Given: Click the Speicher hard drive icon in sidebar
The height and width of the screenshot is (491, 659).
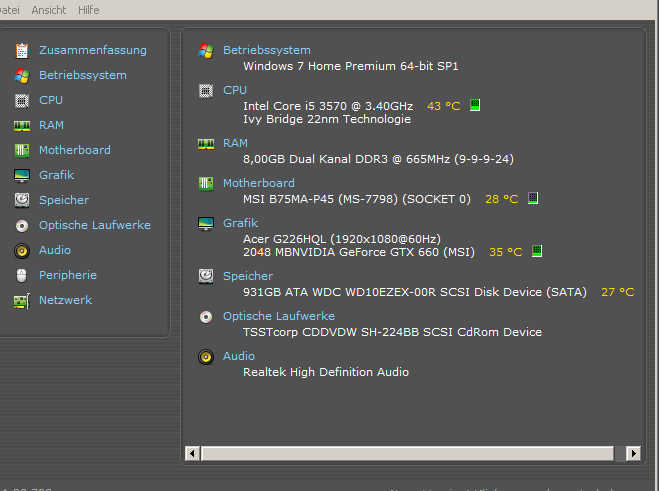Looking at the screenshot, I should (22, 201).
